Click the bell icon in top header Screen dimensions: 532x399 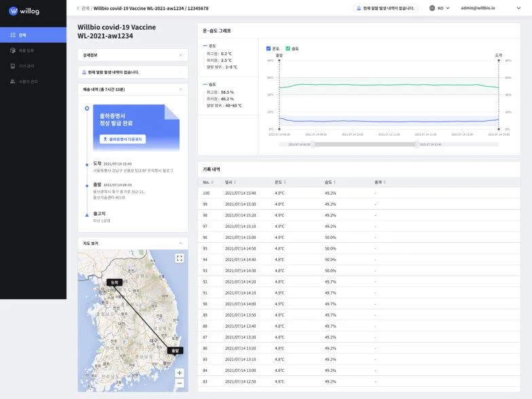point(358,8)
